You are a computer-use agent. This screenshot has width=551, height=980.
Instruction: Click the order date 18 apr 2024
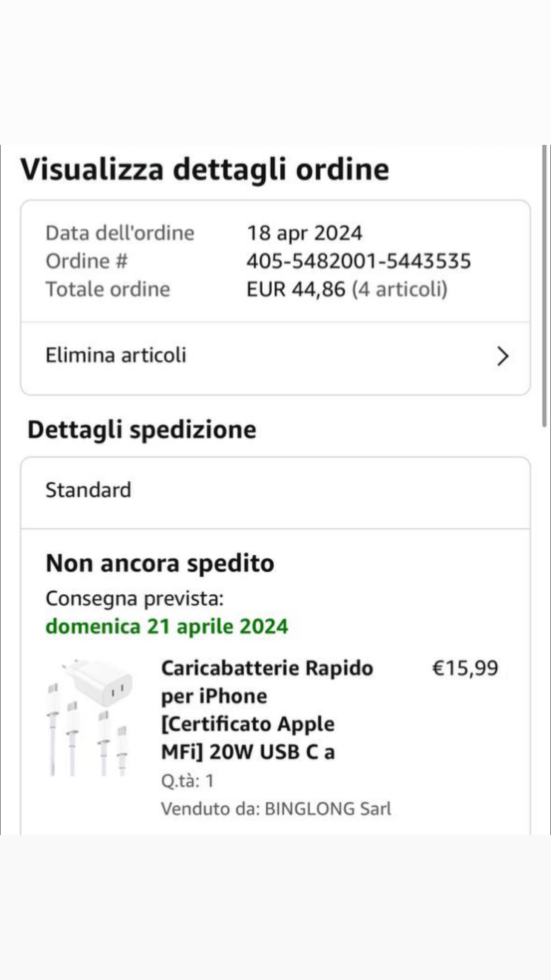[x=305, y=233]
